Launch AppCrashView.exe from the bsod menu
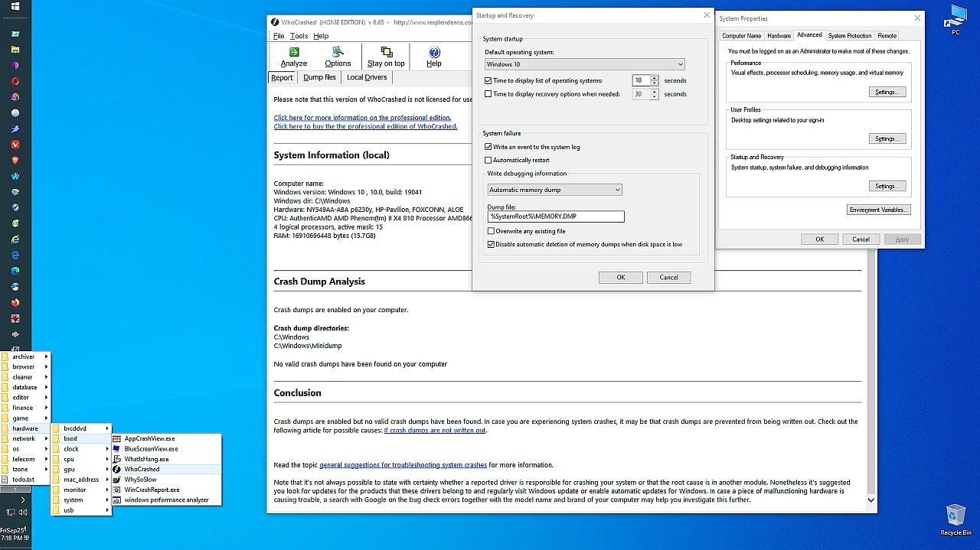The height and width of the screenshot is (550, 980). pyautogui.click(x=167, y=439)
